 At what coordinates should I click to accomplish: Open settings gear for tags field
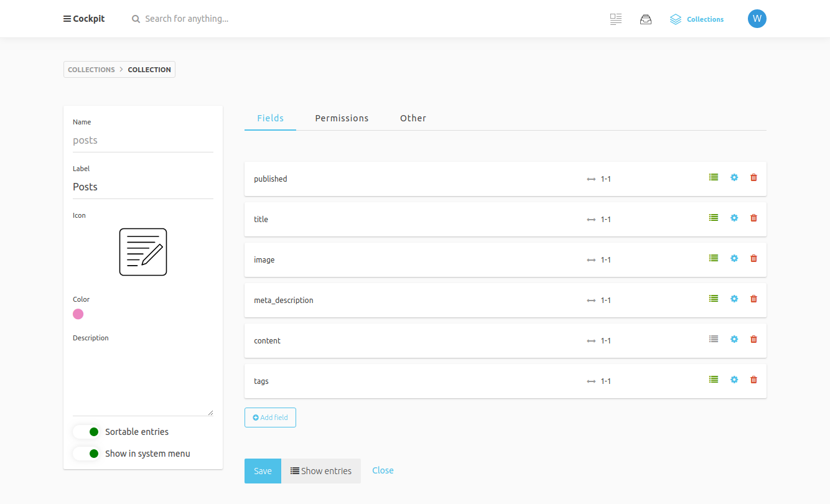pos(734,380)
